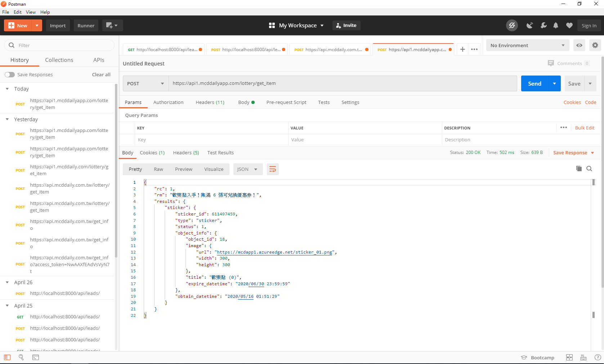Screen dimensions: 604x364
Task: Open manage environments gear icon
Action: (x=595, y=45)
